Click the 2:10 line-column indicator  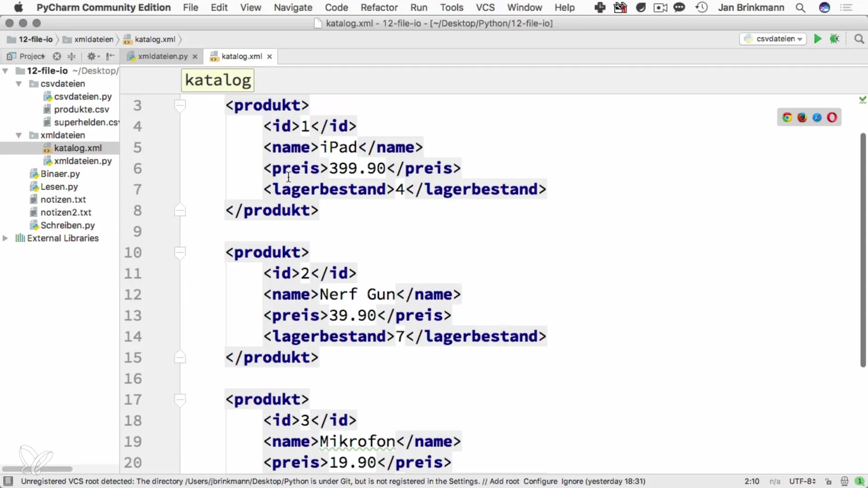click(x=752, y=481)
